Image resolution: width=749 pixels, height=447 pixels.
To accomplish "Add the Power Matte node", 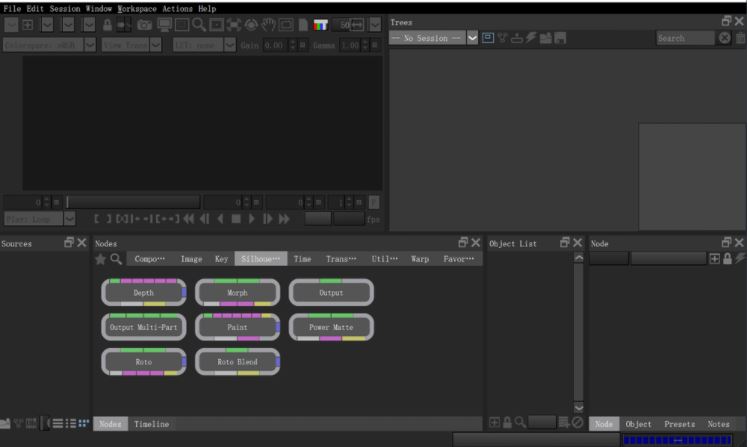I will point(331,327).
